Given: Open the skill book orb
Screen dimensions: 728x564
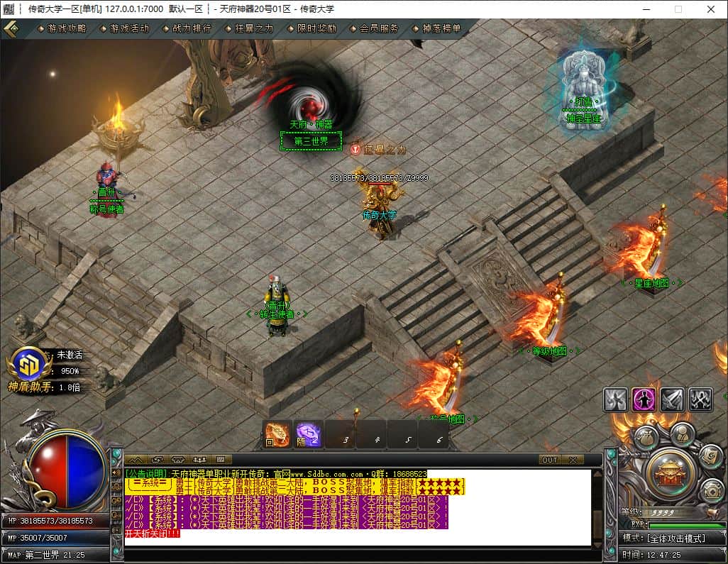Looking at the screenshot, I should tap(710, 456).
